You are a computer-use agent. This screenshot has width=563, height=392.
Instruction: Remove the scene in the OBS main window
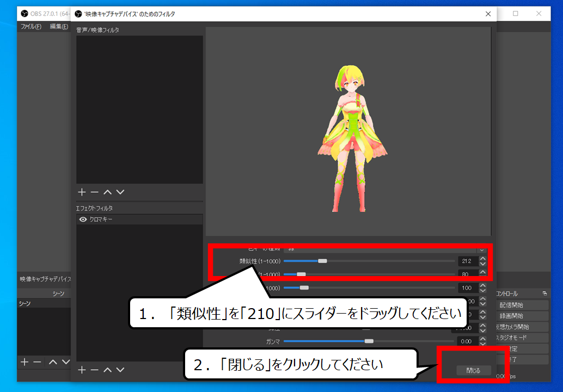point(37,362)
